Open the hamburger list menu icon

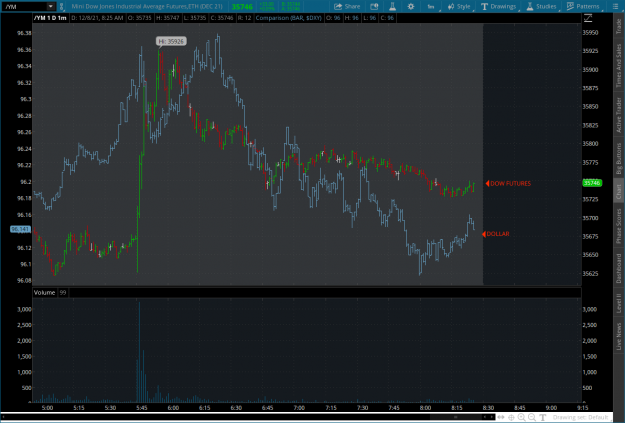click(615, 6)
